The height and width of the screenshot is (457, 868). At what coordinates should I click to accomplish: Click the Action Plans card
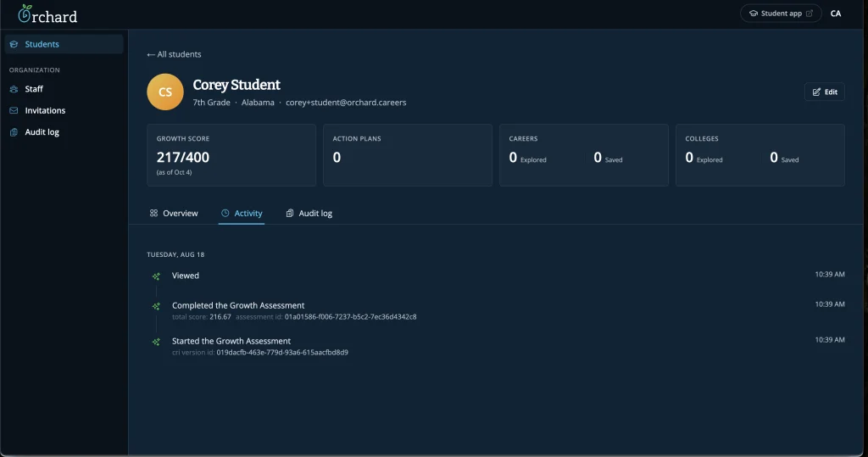pos(408,155)
